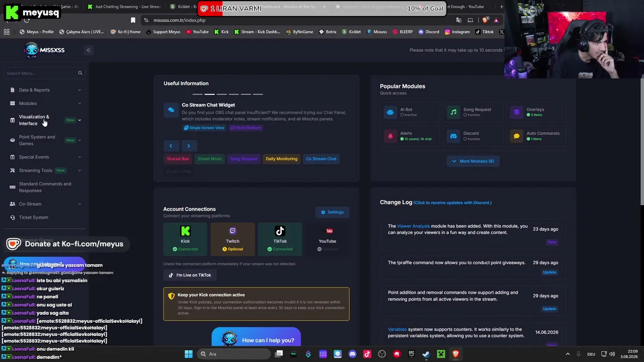
Task: Expand the Streaming Tools menu
Action: [x=45, y=170]
